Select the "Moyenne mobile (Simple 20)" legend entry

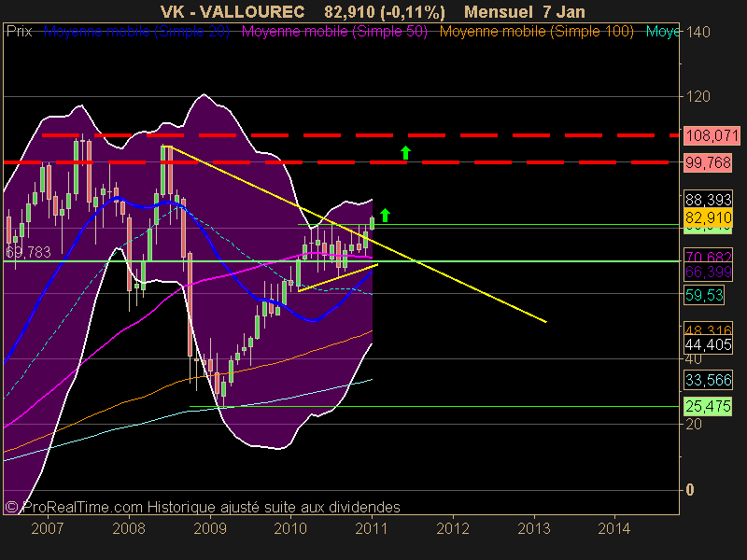136,32
